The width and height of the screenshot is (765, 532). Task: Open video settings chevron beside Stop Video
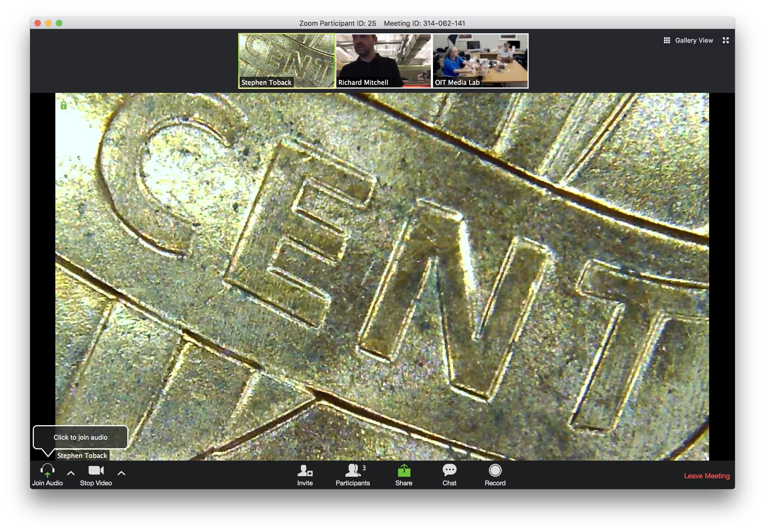(x=121, y=473)
